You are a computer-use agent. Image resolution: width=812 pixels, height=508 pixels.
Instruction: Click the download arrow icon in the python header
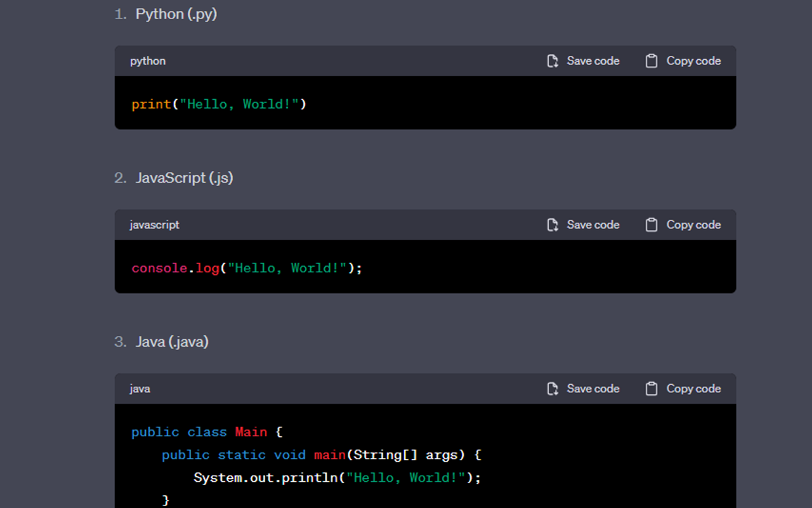551,60
